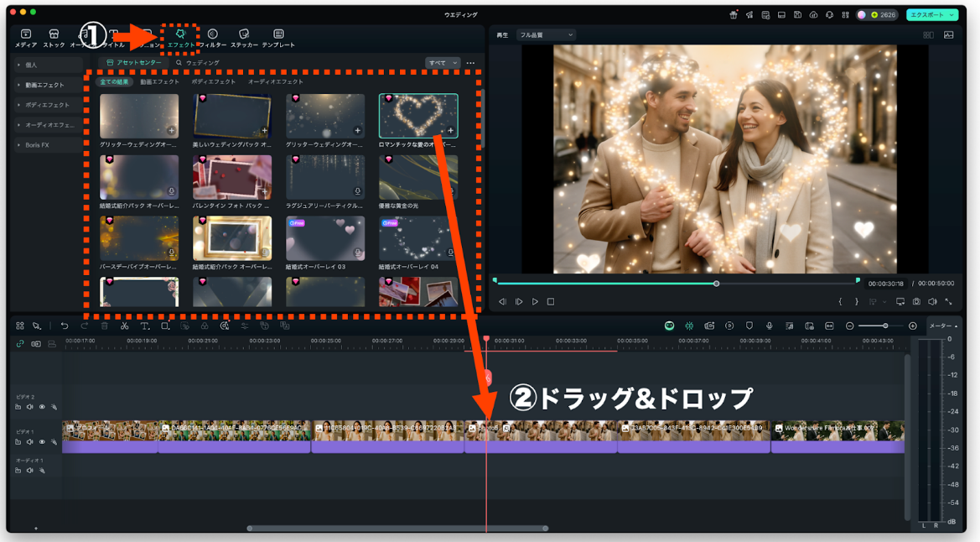Click the エクスポート button
Image resolution: width=980 pixels, height=542 pixels.
[x=932, y=14]
